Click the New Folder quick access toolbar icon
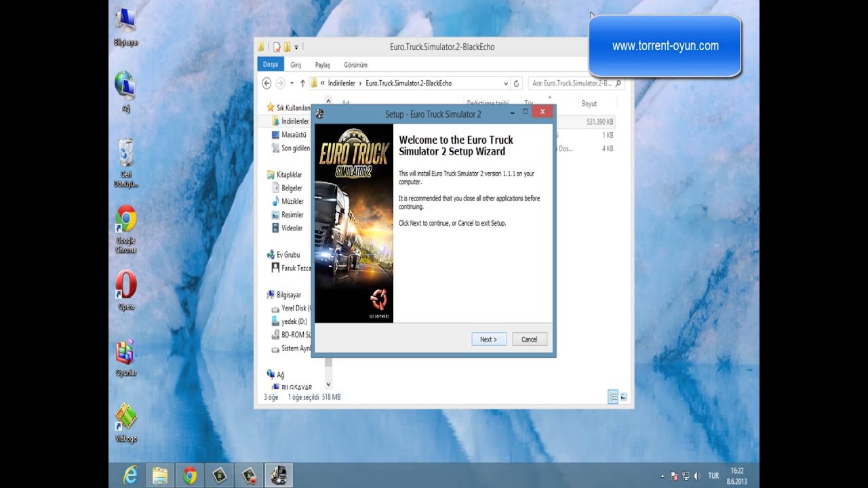Screen dimensions: 868x488 (x=287, y=47)
